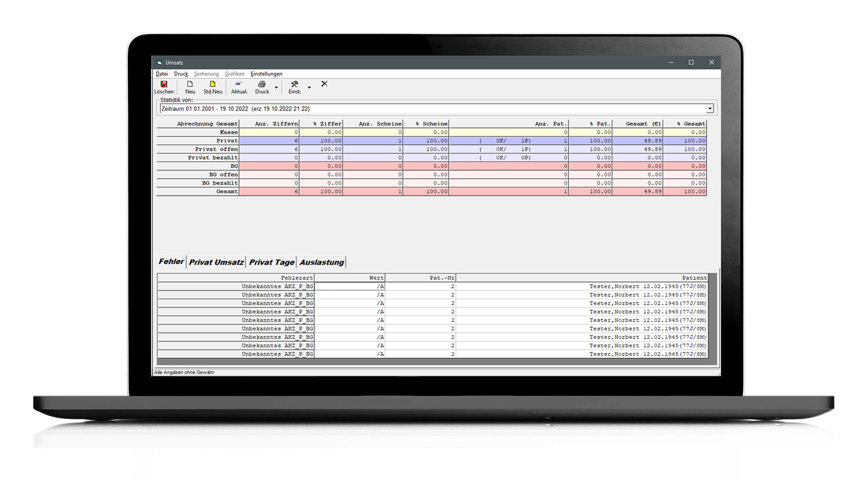This screenshot has height=492, width=868.
Task: Click the Löschen delete icon
Action: [x=164, y=85]
